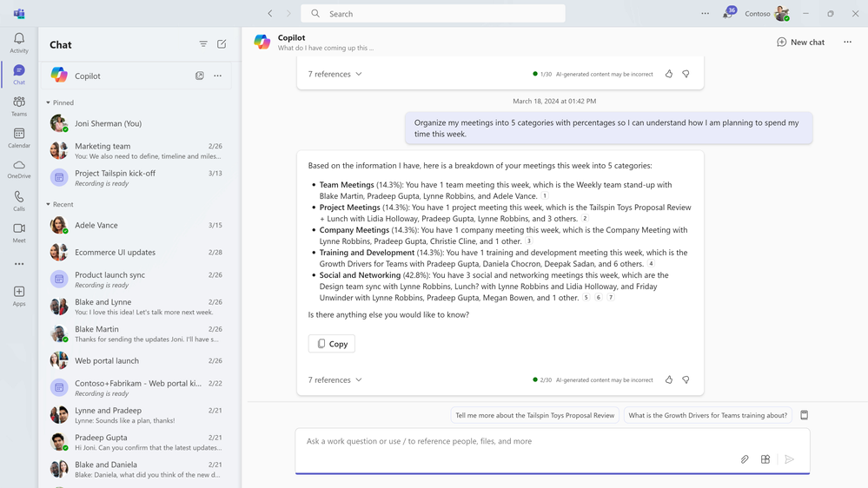The image size is (868, 488).
Task: Give thumbs down to the 2/30 response
Action: pos(686,379)
